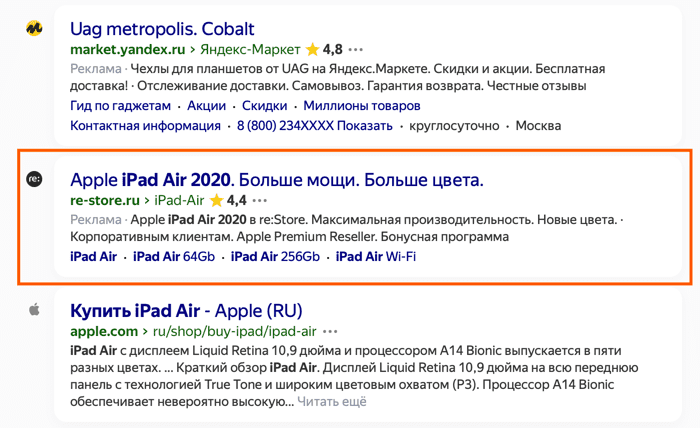
Task: Click "Контактная информация" link
Action: tap(145, 126)
